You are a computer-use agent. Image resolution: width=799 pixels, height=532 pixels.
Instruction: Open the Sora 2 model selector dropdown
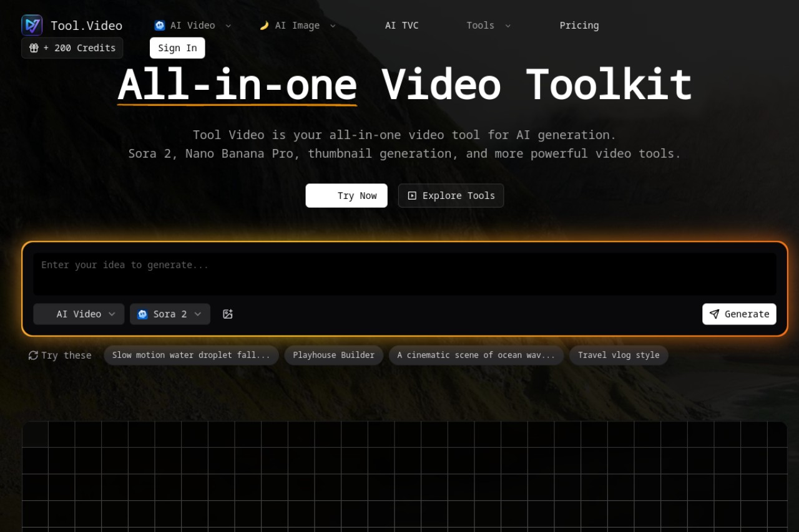[x=170, y=314]
